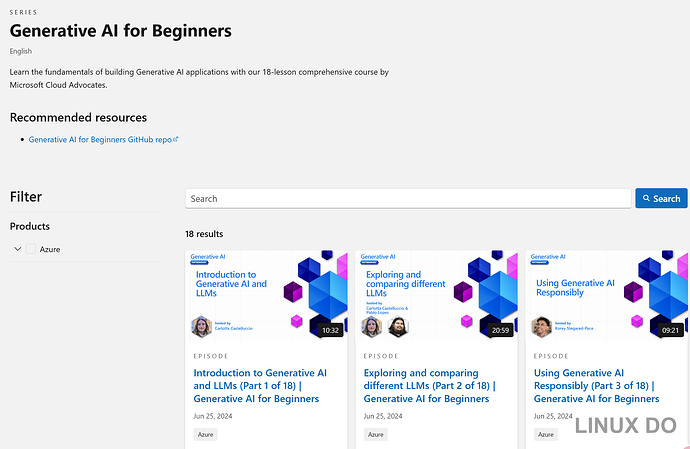This screenshot has width=690, height=449.
Task: Select Azure tag under the second episode
Action: coord(375,434)
